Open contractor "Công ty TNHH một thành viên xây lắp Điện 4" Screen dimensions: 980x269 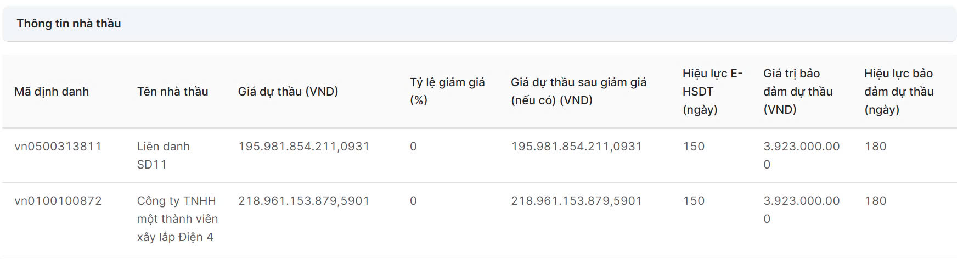[x=177, y=219]
